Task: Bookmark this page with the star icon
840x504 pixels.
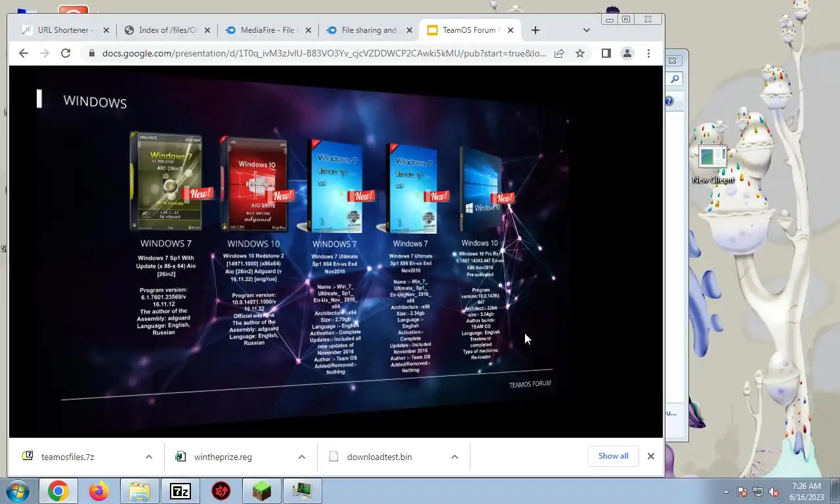Action: click(580, 54)
